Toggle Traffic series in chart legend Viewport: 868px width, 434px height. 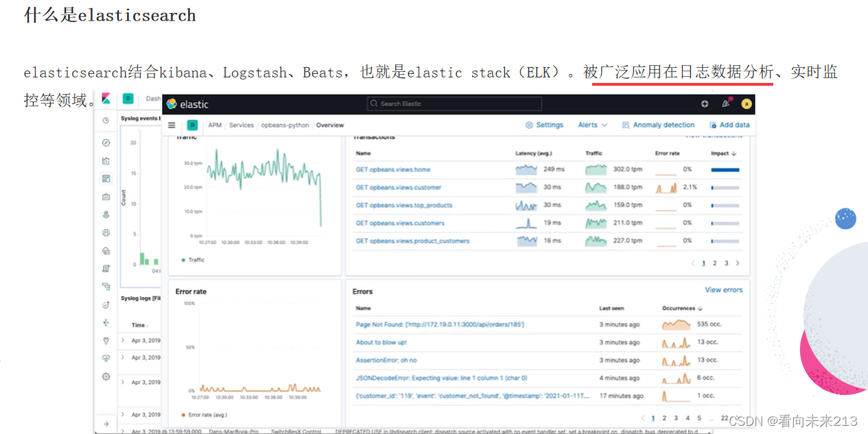pyautogui.click(x=193, y=260)
